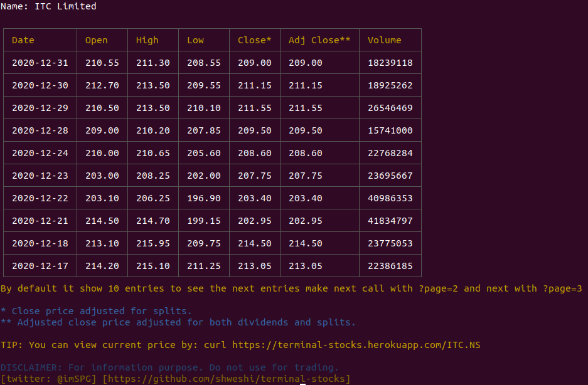
Task: Select volume value 23695667
Action: tap(390, 176)
